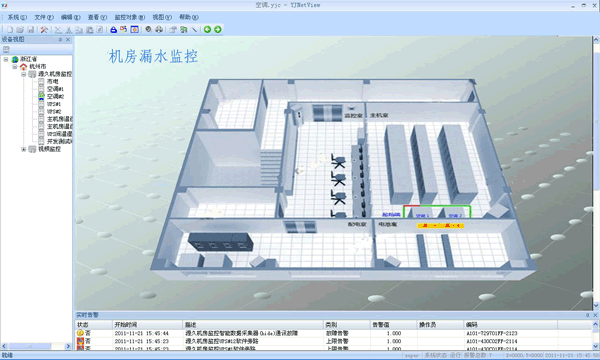600x360 pixels.
Task: Click the printer toolbar icon
Action: point(159,29)
